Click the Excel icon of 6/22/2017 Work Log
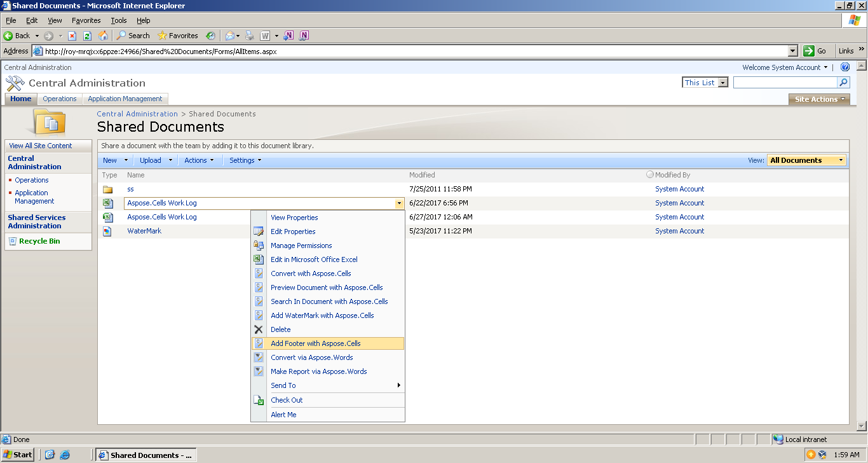 (x=107, y=204)
